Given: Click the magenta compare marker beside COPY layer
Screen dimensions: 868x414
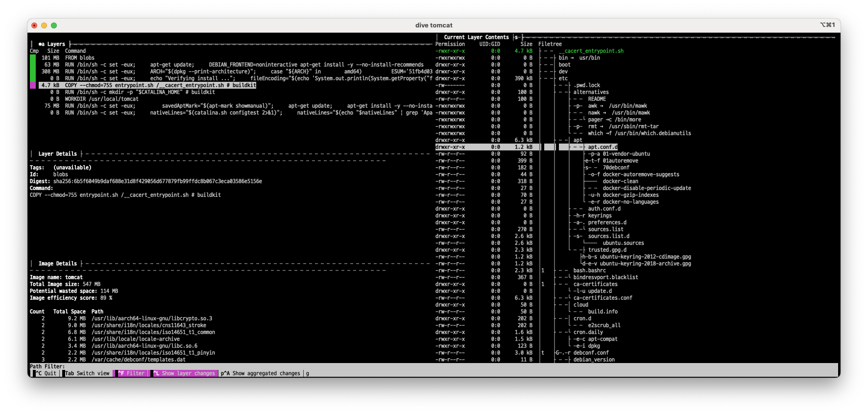Looking at the screenshot, I should coord(33,85).
